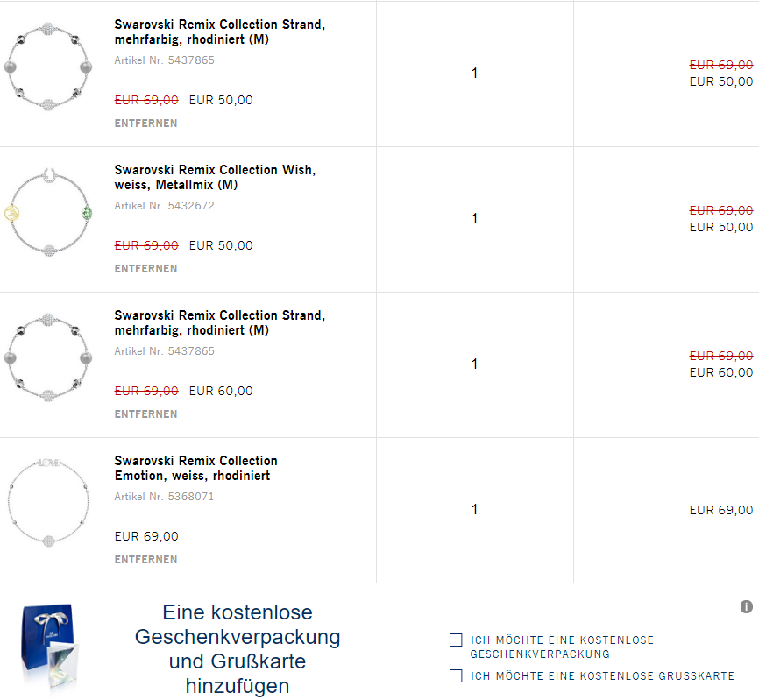759x700 pixels.
Task: Remove the EUR 60,00 Strand bracelet
Action: click(145, 414)
